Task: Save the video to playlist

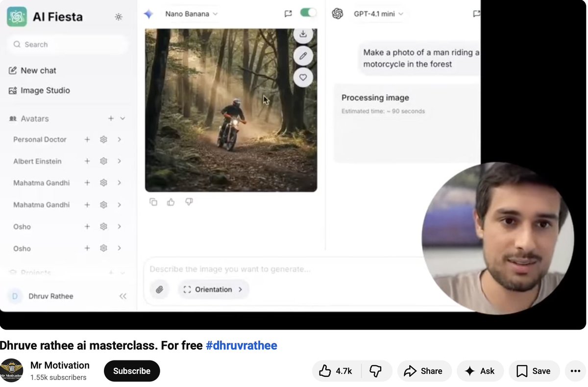Action: pos(534,371)
